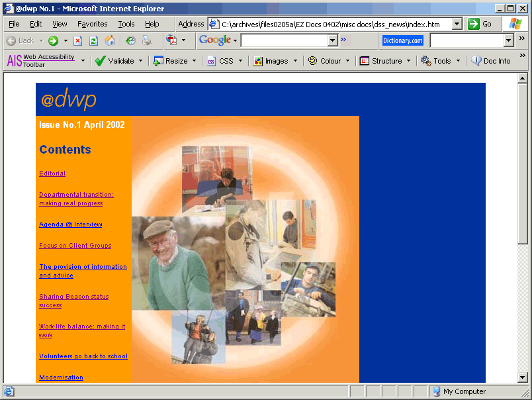Stop page loading with the red X icon
Image resolution: width=532 pixels, height=400 pixels.
[x=77, y=41]
